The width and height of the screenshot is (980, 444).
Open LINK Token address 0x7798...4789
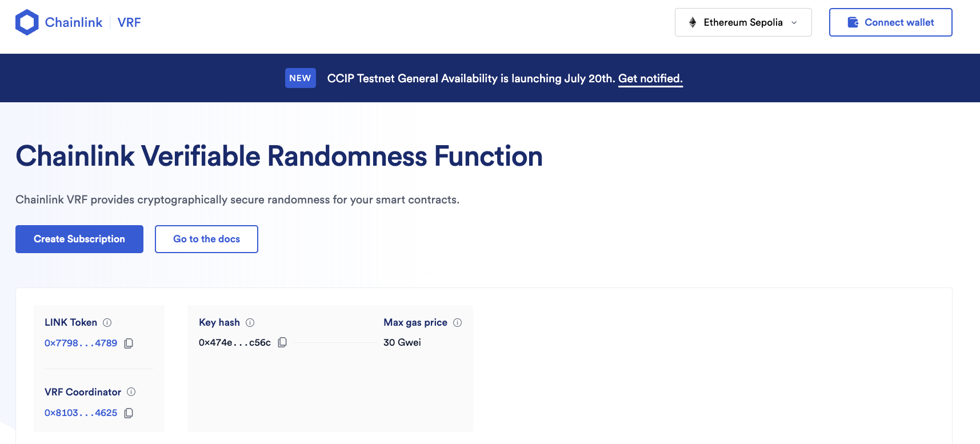pyautogui.click(x=81, y=343)
